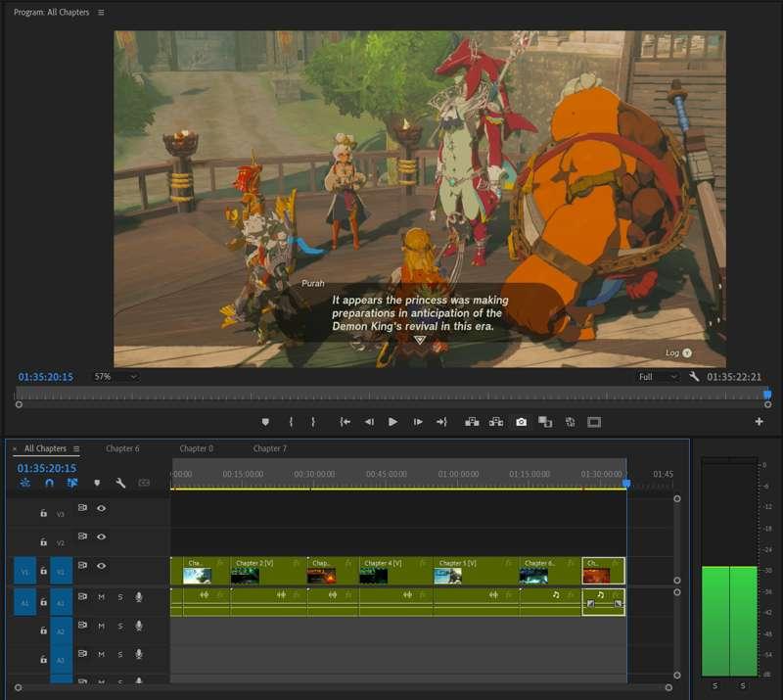Enable voice-over record on A2
The width and height of the screenshot is (783, 700).
pyautogui.click(x=139, y=626)
